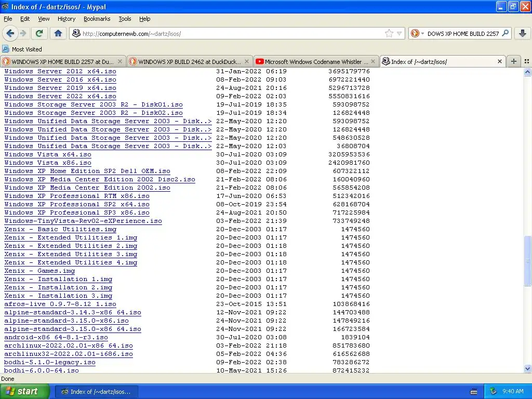Image resolution: width=532 pixels, height=399 pixels.
Task: Click the search box text field
Action: click(x=463, y=33)
